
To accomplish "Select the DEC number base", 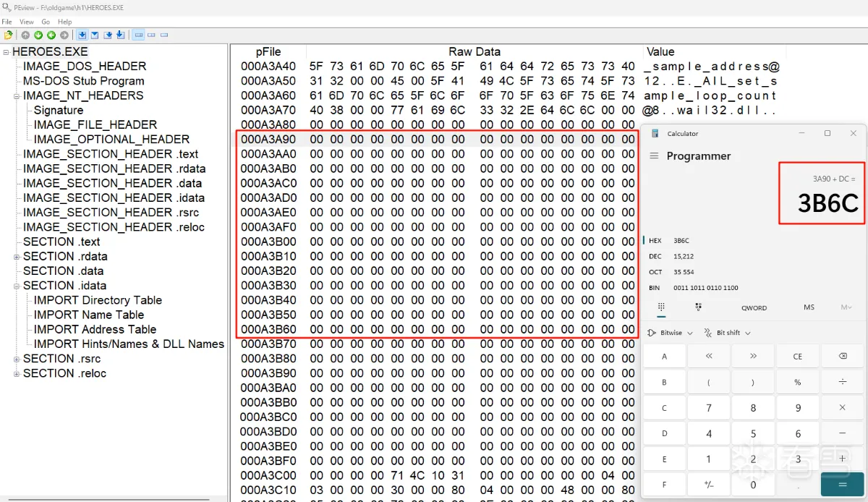I will (x=655, y=256).
